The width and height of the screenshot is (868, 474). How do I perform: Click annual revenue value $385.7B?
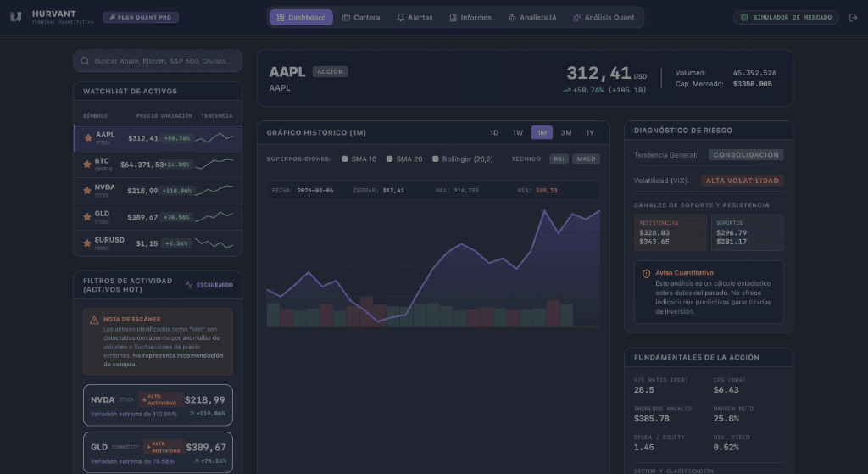(650, 419)
